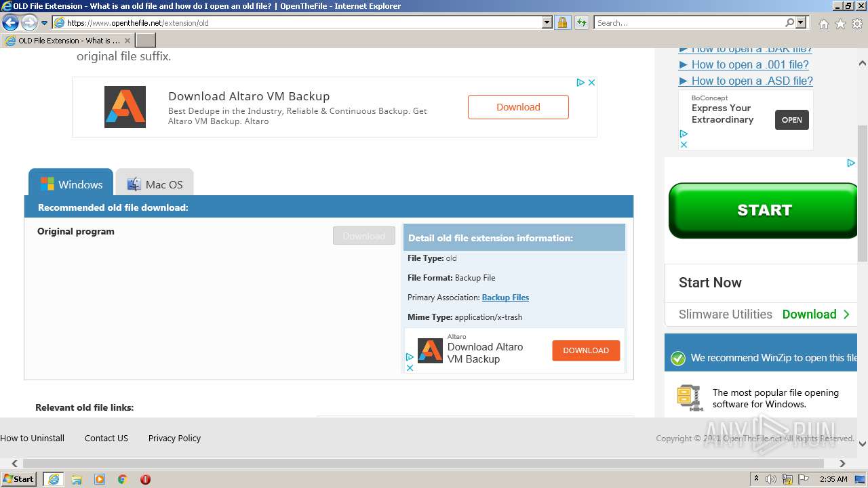Click AdChoices icon in BoConcept ad
This screenshot has width=868, height=488.
click(x=684, y=134)
